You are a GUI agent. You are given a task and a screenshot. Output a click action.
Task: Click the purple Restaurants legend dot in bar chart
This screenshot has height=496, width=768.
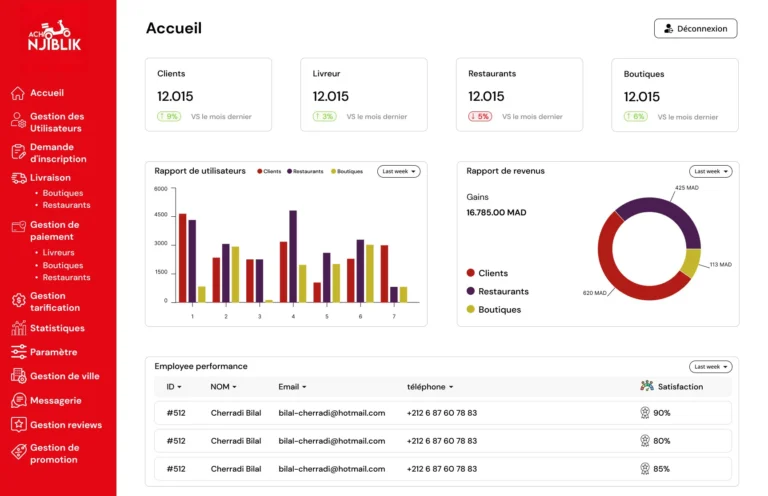point(289,171)
